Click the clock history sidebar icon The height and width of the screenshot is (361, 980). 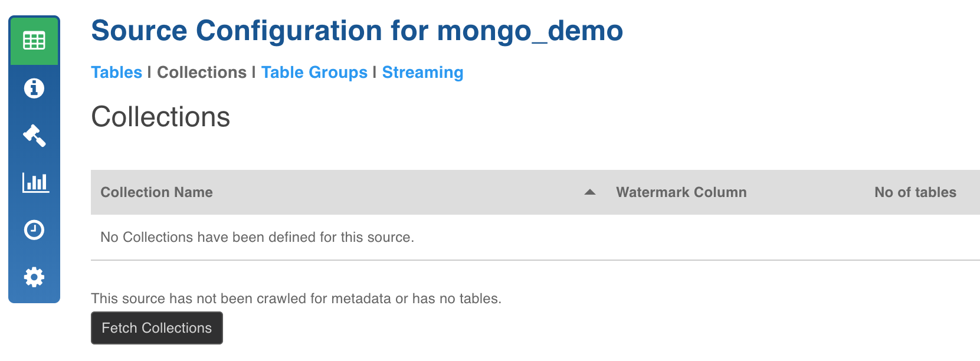point(34,229)
